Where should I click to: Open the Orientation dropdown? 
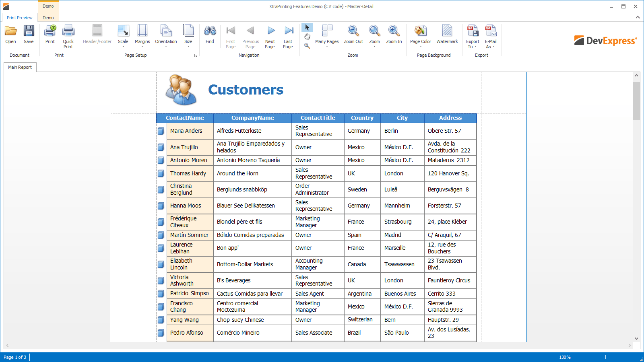[166, 36]
